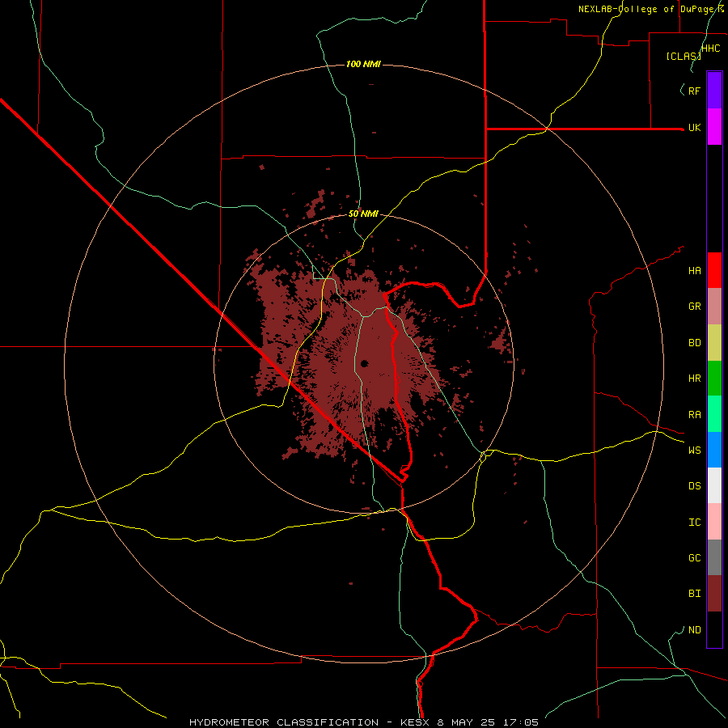The width and height of the screenshot is (728, 728).
Task: Click the 'BD' legend label
Action: coord(695,343)
